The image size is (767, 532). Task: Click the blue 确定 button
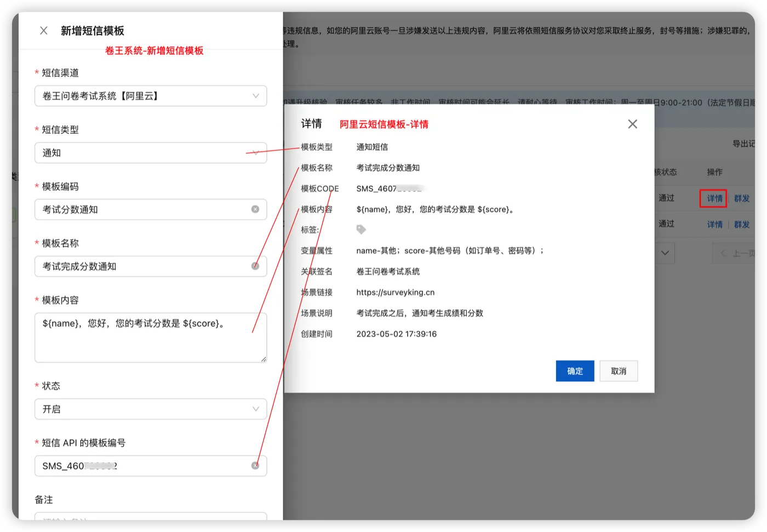pyautogui.click(x=575, y=371)
